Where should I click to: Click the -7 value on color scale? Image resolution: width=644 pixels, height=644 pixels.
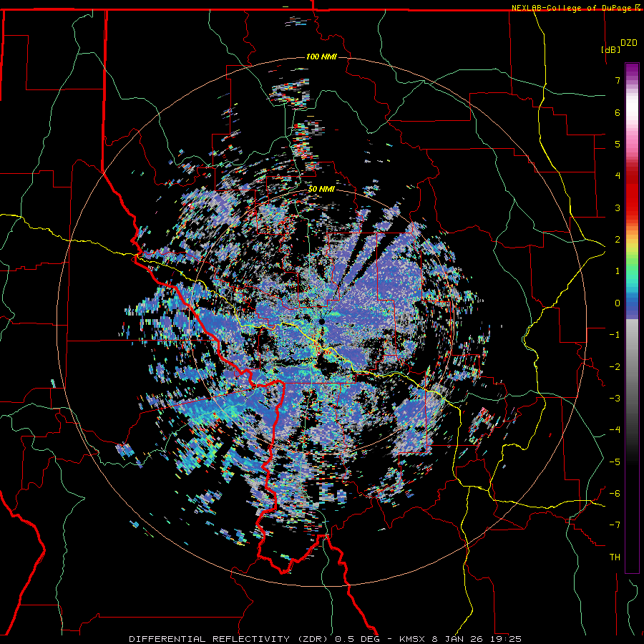point(615,525)
